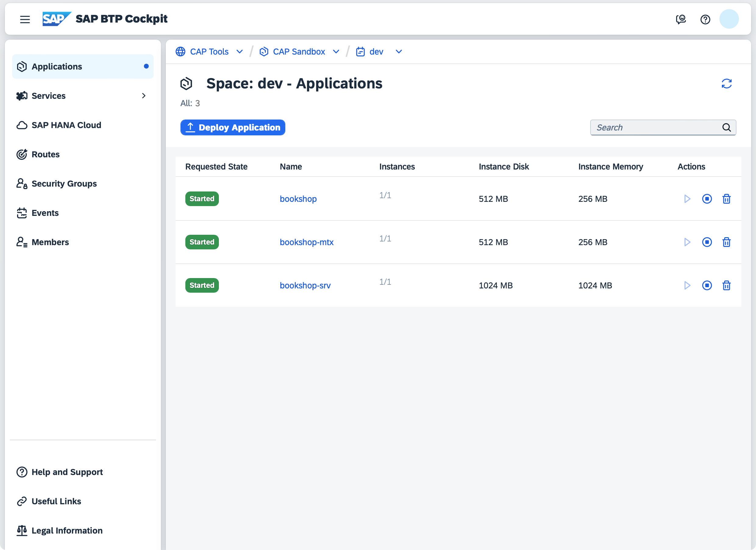The width and height of the screenshot is (756, 550).
Task: Refresh the applications list
Action: click(726, 83)
